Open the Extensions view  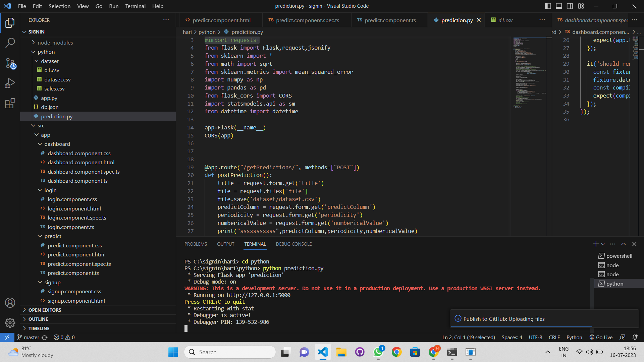pos(10,103)
